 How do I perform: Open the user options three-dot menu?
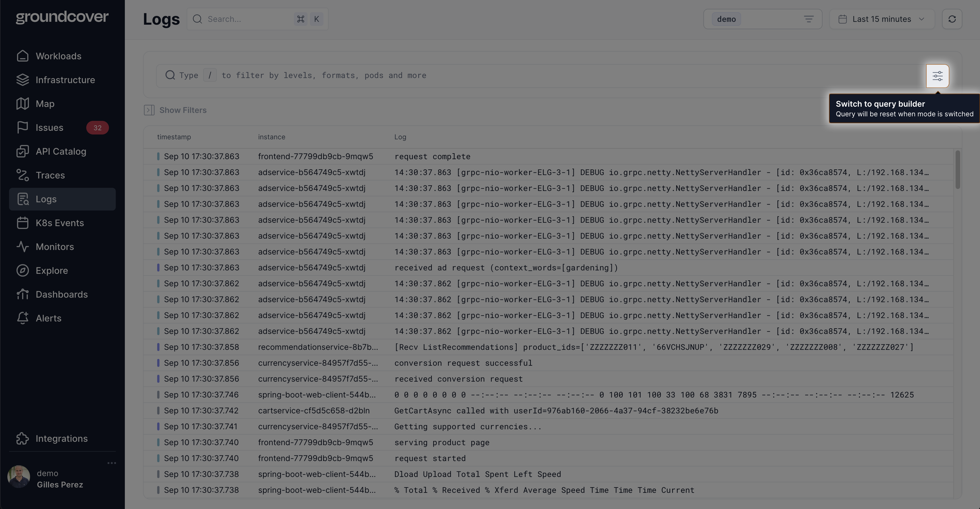112,463
